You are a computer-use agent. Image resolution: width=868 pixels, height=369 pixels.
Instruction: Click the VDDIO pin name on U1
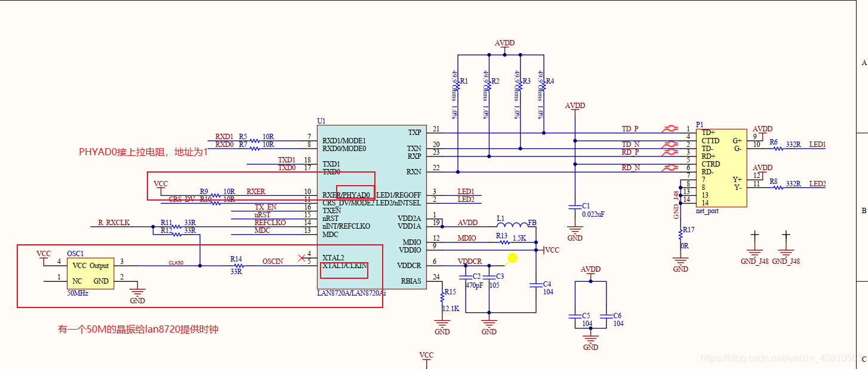410,250
